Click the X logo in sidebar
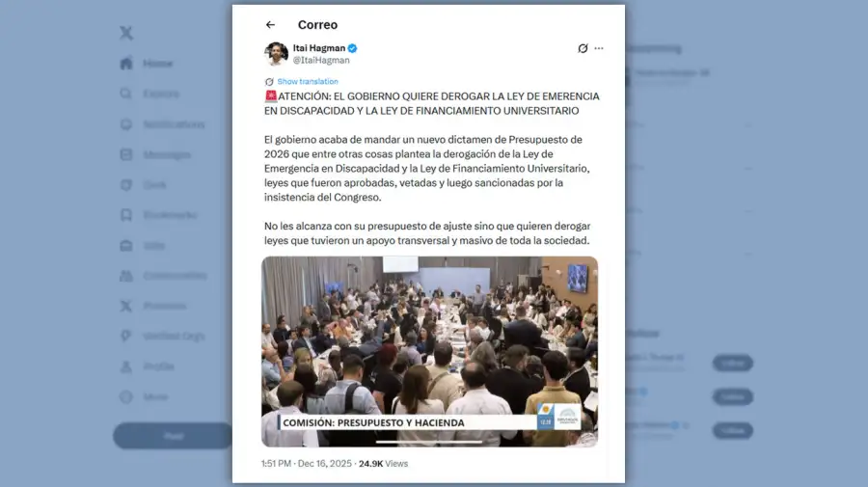 point(126,33)
